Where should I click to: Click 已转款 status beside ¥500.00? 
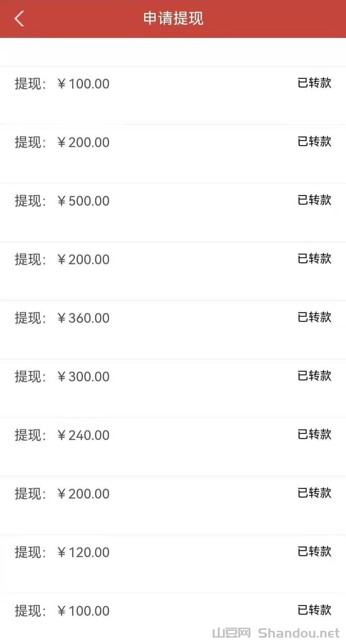click(314, 200)
